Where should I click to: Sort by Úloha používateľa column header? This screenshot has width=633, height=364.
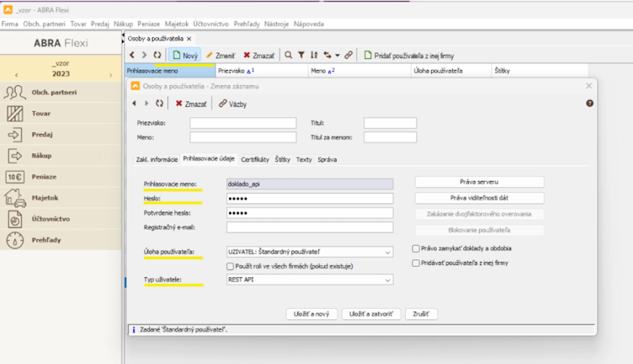coord(451,71)
